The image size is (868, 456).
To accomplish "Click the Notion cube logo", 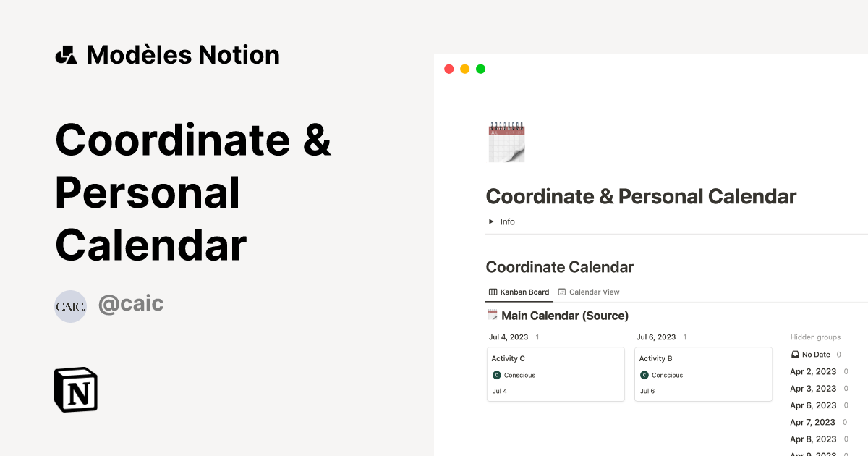I will [76, 389].
